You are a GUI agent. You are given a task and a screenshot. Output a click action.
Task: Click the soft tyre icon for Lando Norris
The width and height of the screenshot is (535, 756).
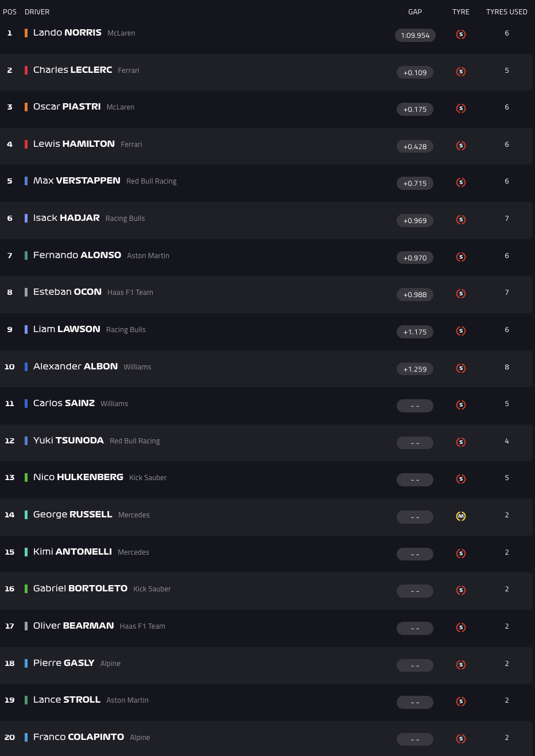click(460, 34)
